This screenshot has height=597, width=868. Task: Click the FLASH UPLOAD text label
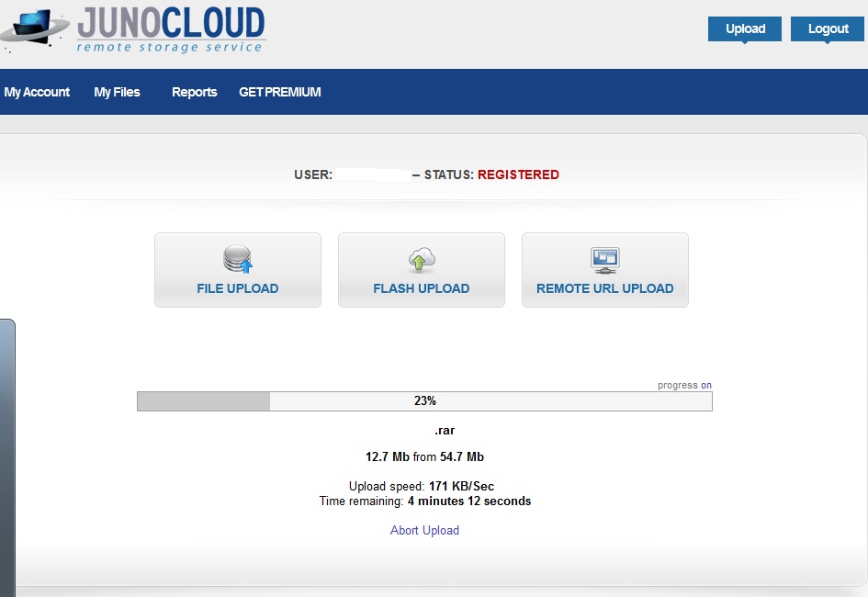tap(421, 288)
